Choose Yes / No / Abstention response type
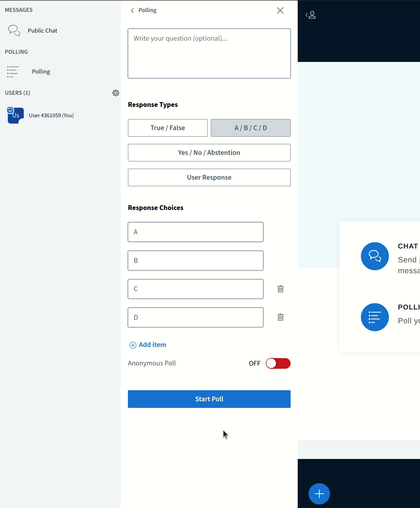This screenshot has width=420, height=508. click(209, 152)
